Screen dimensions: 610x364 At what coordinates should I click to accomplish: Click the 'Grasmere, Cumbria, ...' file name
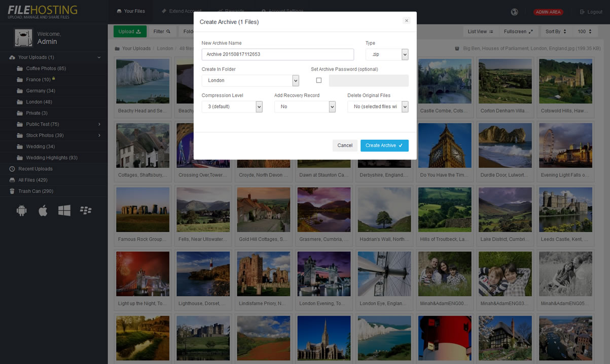pos(324,239)
